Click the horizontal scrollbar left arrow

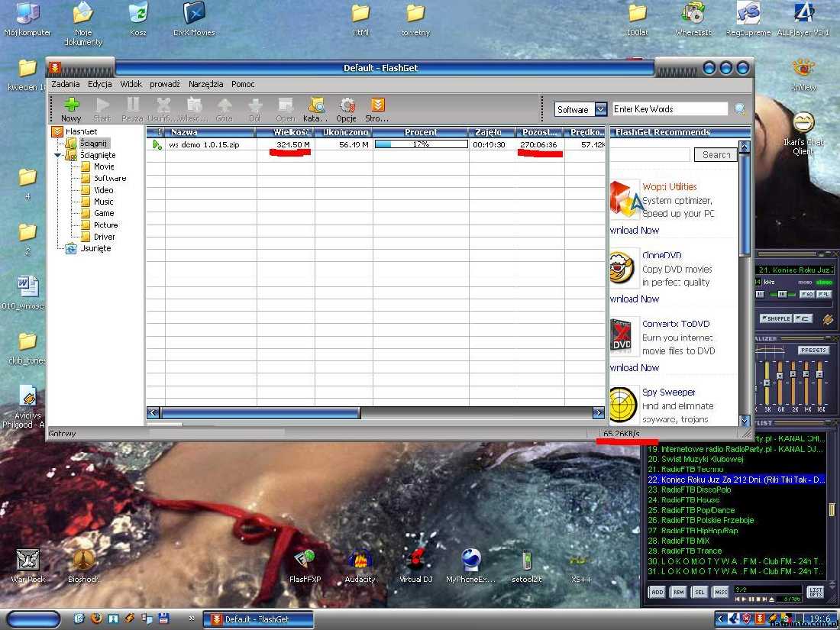(153, 412)
